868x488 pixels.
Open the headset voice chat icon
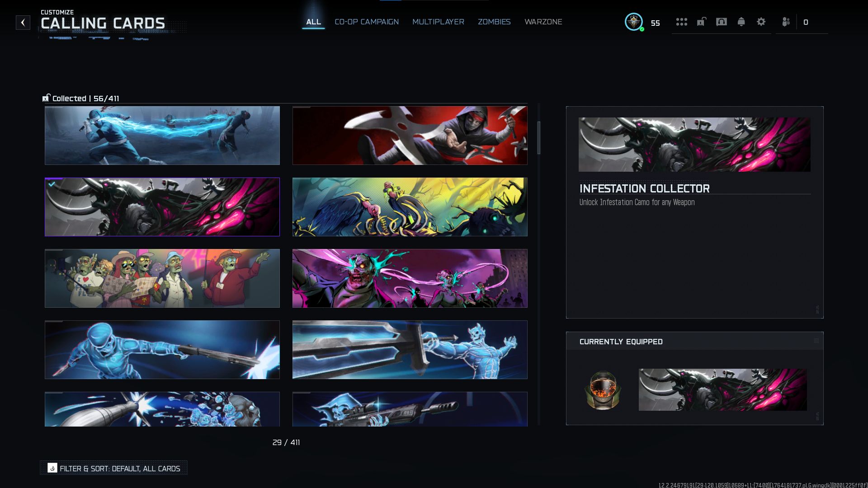pyautogui.click(x=722, y=22)
